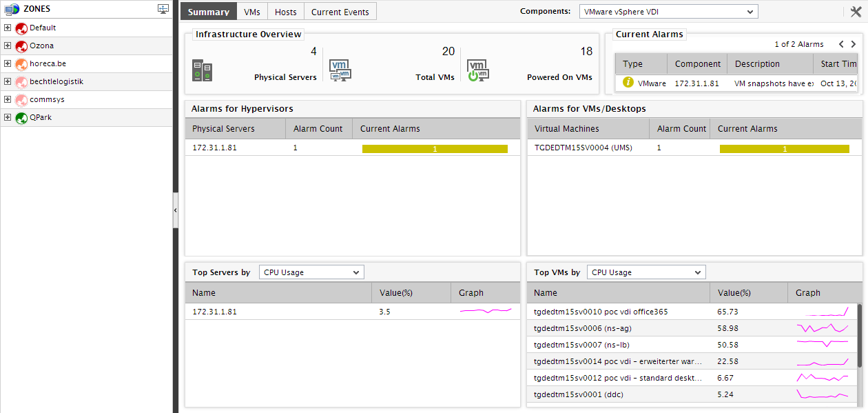Collapse the left zones panel handle

pos(175,210)
